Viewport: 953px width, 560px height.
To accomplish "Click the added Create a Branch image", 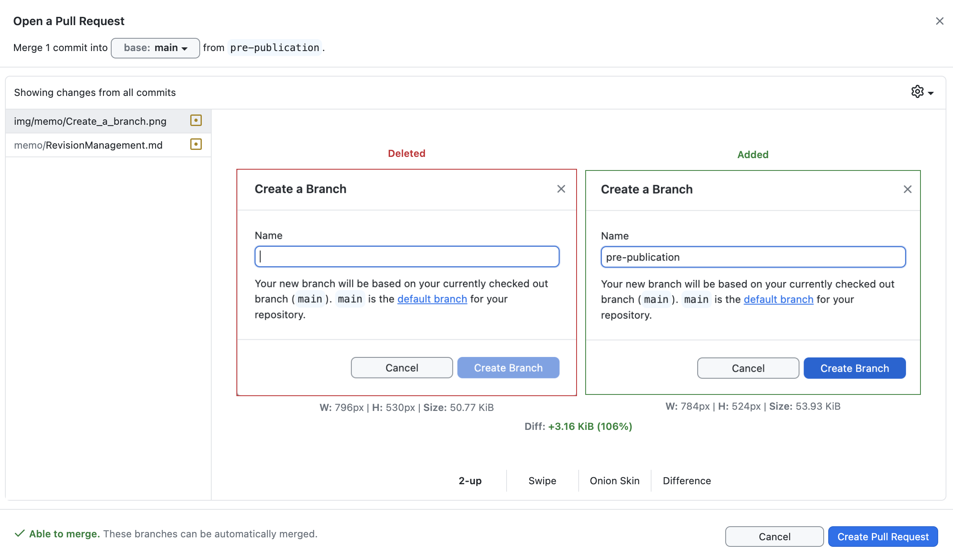I will tap(753, 282).
